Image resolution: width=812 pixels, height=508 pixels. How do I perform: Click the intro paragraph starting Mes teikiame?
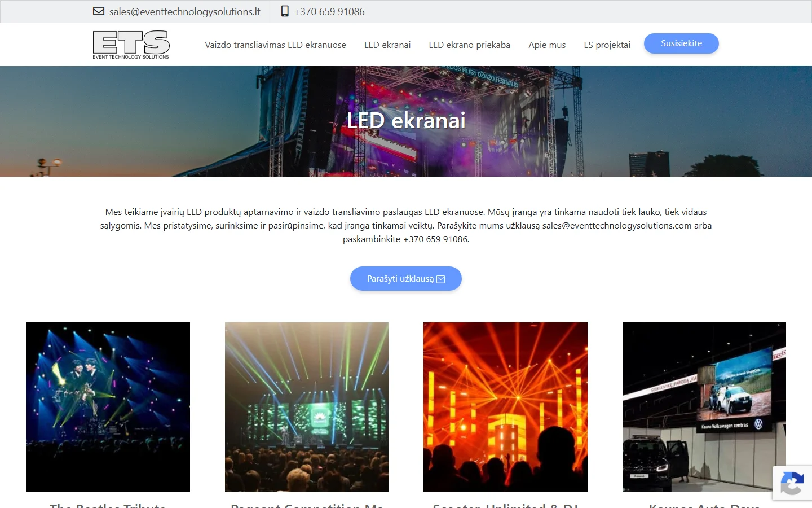pyautogui.click(x=406, y=226)
